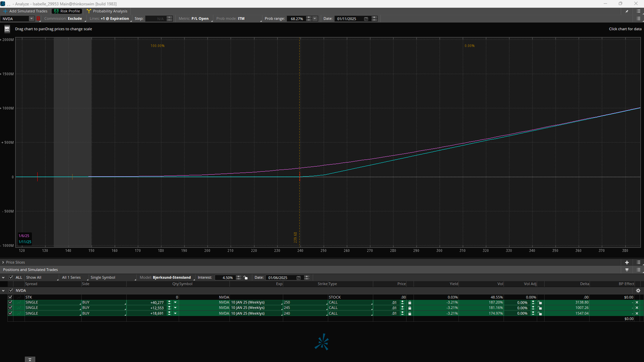The height and width of the screenshot is (362, 644).
Task: Open the quantity dropdown for +12,553
Action: tap(175, 308)
